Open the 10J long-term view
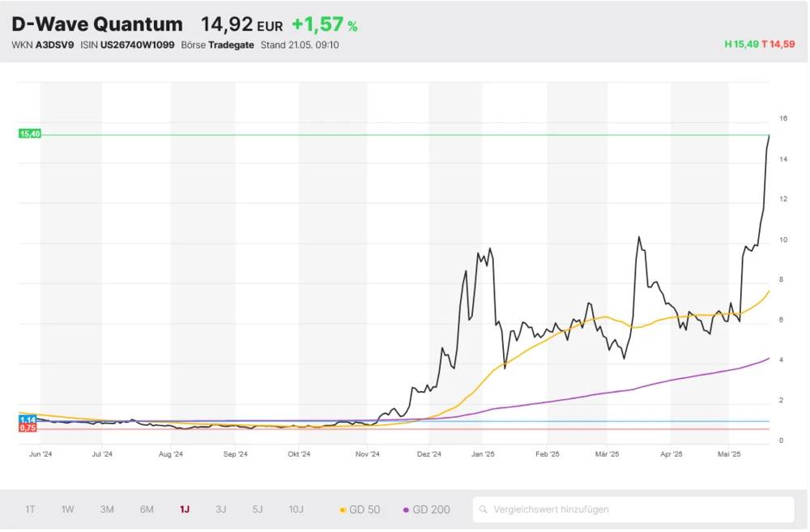 click(x=296, y=510)
